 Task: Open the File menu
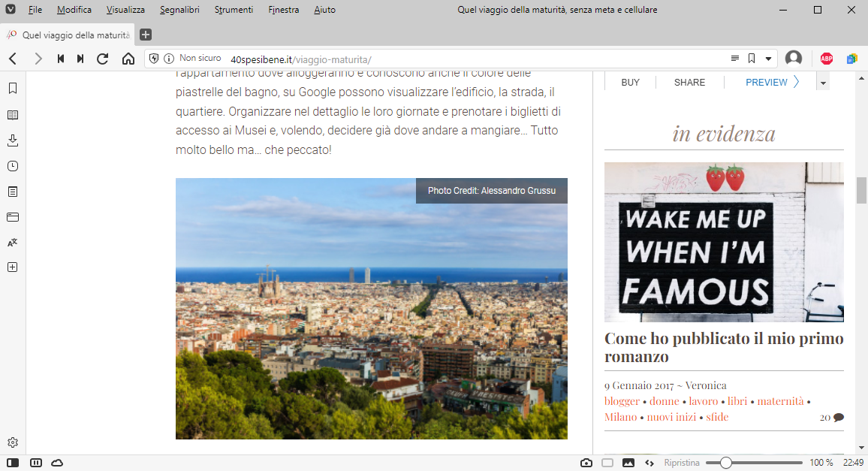click(x=35, y=10)
